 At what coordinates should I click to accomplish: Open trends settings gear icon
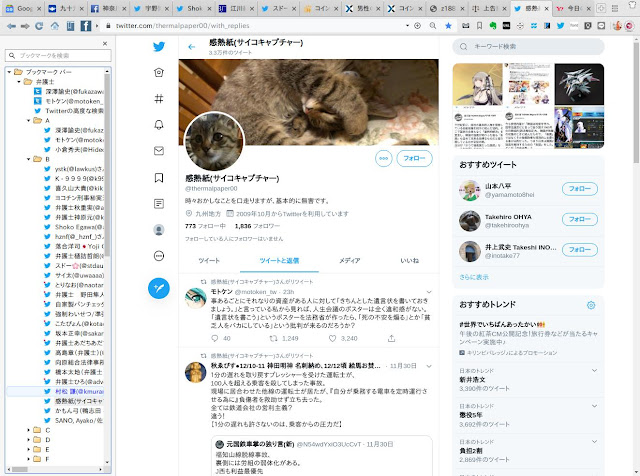(591, 305)
